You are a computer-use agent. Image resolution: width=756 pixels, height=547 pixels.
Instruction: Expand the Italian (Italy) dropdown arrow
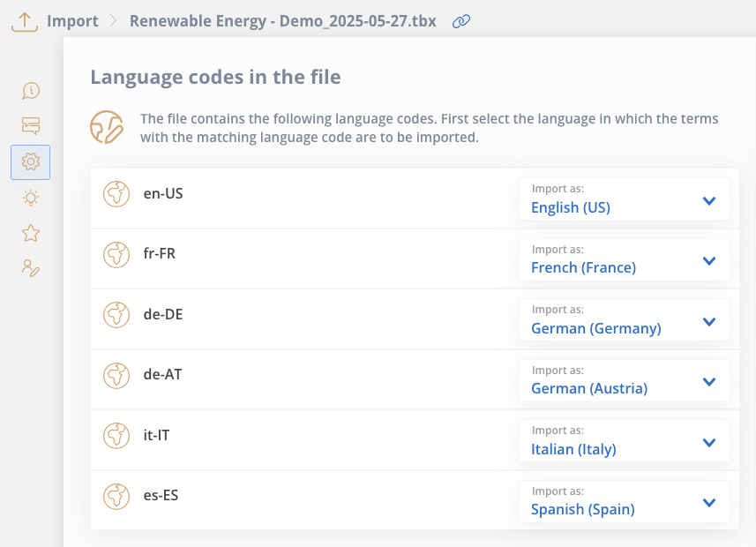(708, 442)
